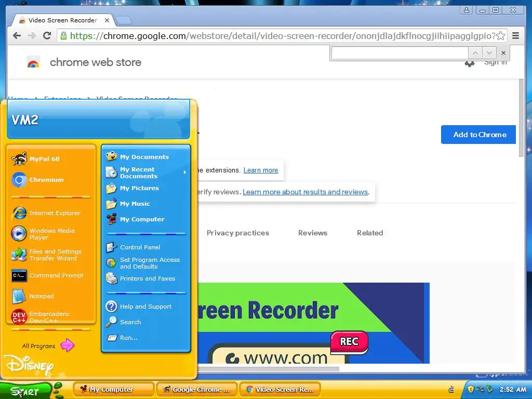
Task: Click the page vertical scrollbar
Action: pos(522,118)
